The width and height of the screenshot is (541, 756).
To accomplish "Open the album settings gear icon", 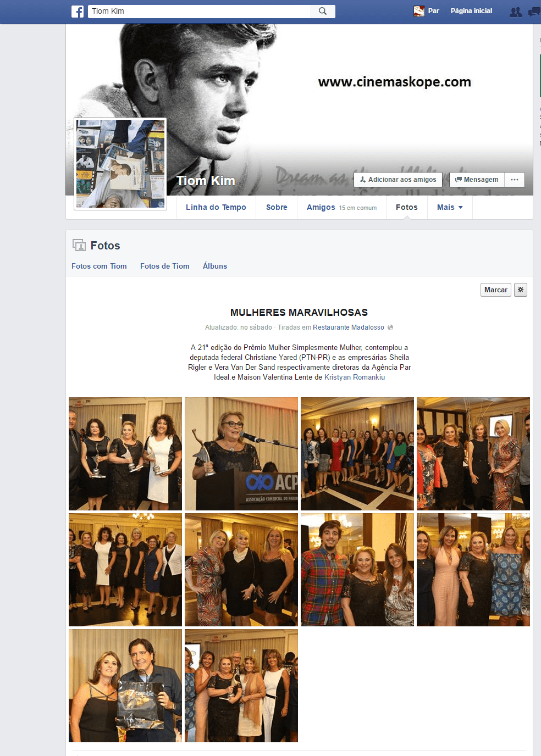I will click(x=521, y=290).
